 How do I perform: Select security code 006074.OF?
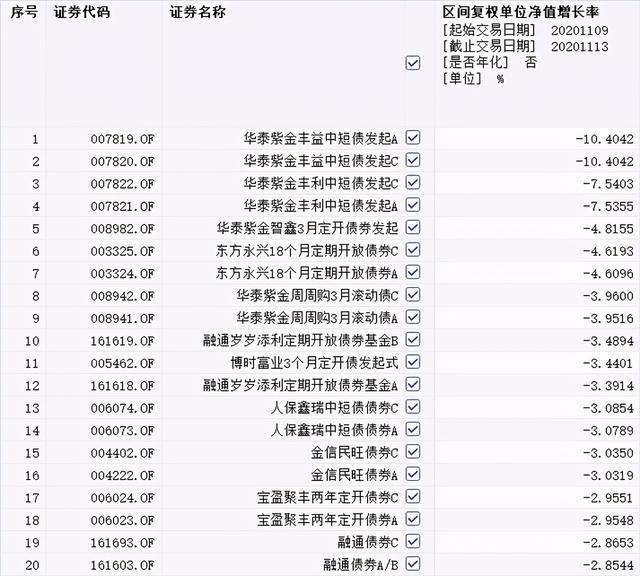click(x=122, y=409)
